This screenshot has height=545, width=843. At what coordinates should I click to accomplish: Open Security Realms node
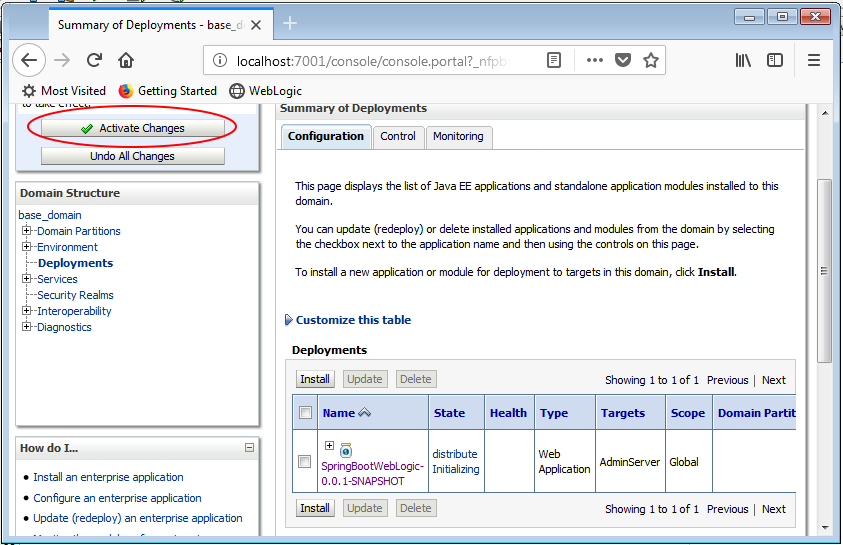(x=75, y=295)
